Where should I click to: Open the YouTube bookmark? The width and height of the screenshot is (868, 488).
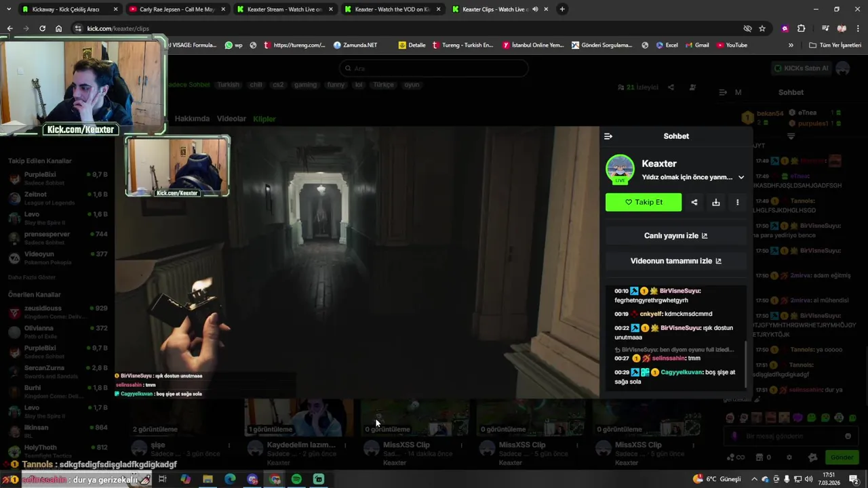coord(732,45)
